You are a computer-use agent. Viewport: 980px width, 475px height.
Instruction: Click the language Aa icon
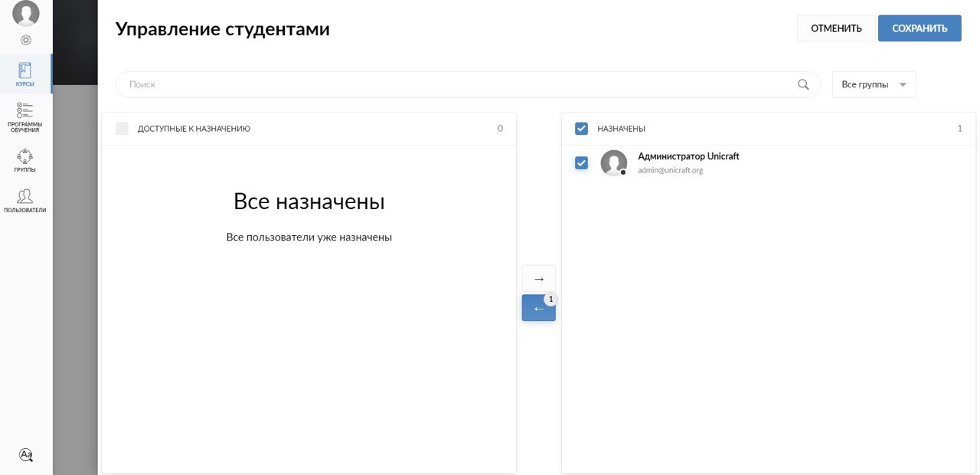click(26, 454)
